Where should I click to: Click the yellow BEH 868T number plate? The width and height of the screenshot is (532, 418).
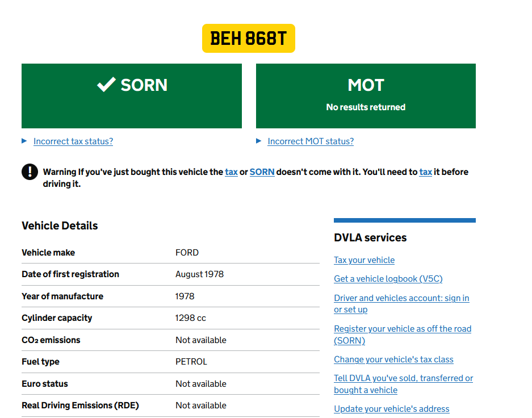pyautogui.click(x=248, y=39)
